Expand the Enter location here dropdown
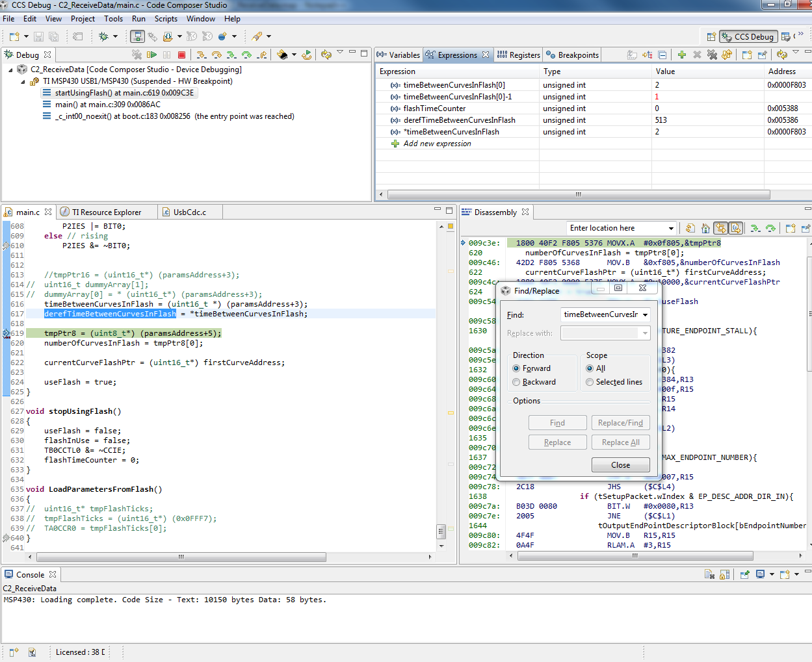Screen dimensions: 812x662 (x=671, y=228)
